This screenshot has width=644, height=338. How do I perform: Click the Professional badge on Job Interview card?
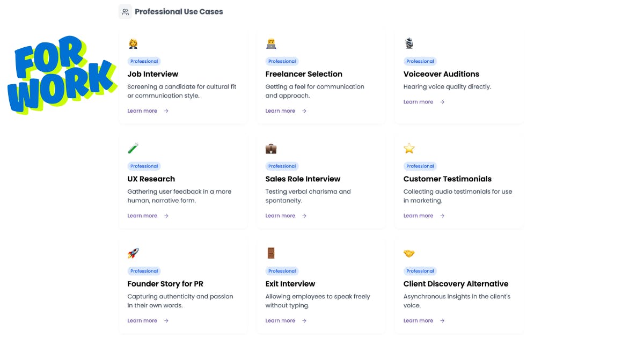coord(144,61)
